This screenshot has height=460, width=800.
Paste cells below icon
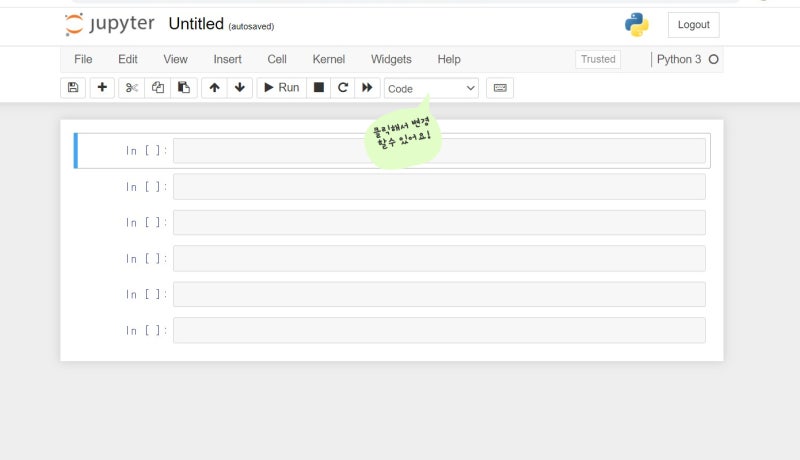[184, 88]
